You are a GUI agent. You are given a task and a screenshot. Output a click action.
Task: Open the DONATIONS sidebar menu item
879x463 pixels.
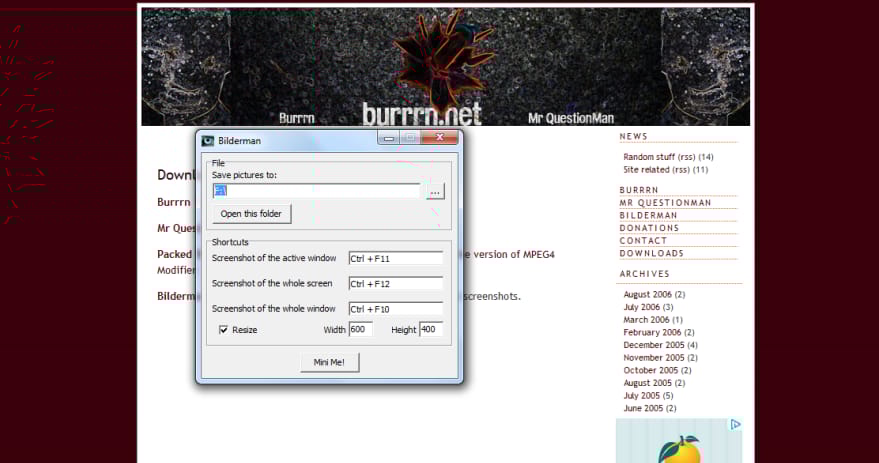tap(649, 228)
